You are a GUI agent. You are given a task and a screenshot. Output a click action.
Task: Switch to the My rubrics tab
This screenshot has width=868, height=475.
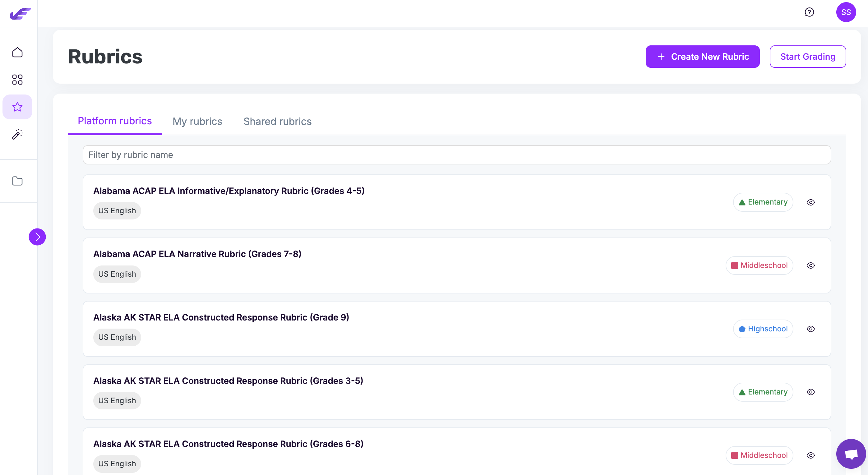tap(197, 121)
